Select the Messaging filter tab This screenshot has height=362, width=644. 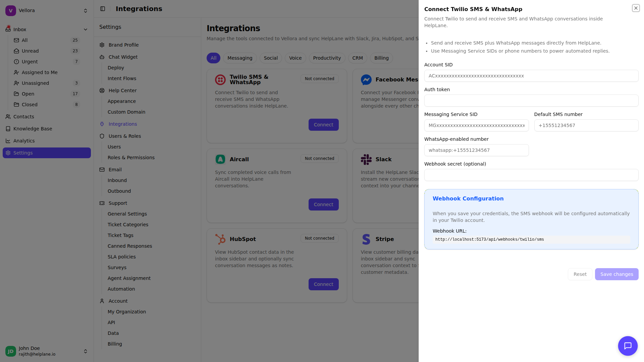point(240,58)
